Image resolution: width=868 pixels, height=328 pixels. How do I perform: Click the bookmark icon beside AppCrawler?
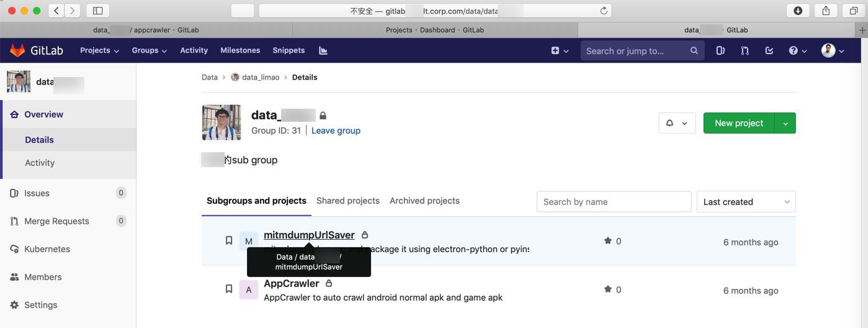(229, 289)
